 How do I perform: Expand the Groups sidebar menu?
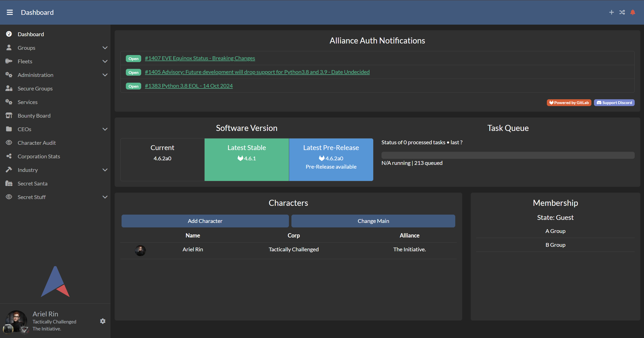tap(26, 48)
